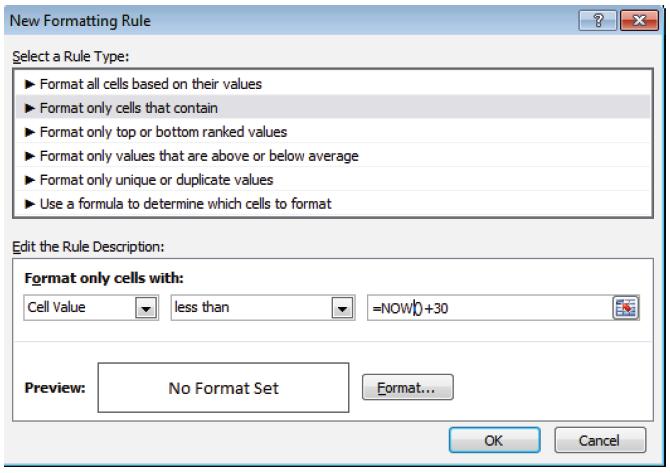Image resolution: width=670 pixels, height=473 pixels.
Task: Click the 'New Formatting Rule' title text
Action: pyautogui.click(x=80, y=21)
